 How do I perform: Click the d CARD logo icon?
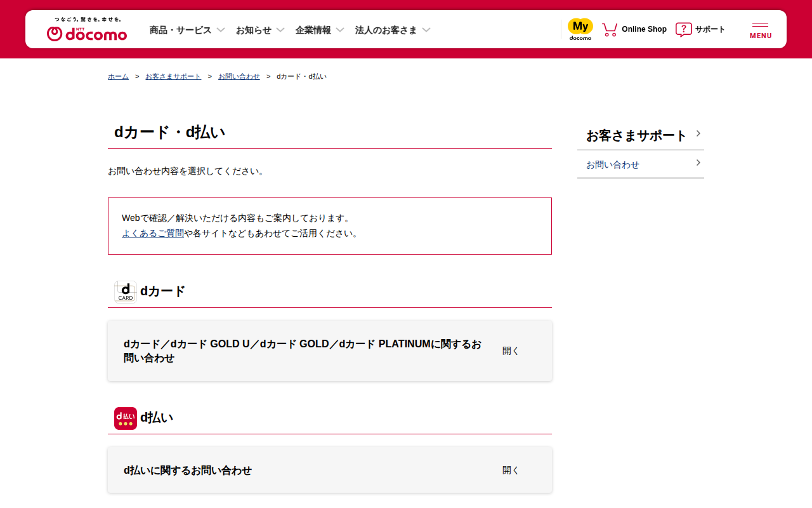126,291
